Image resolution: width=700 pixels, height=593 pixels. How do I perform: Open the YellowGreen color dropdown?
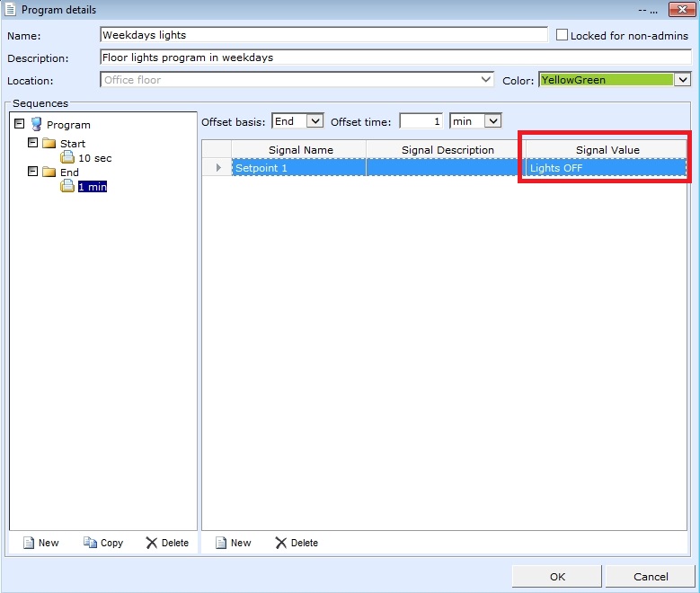682,80
